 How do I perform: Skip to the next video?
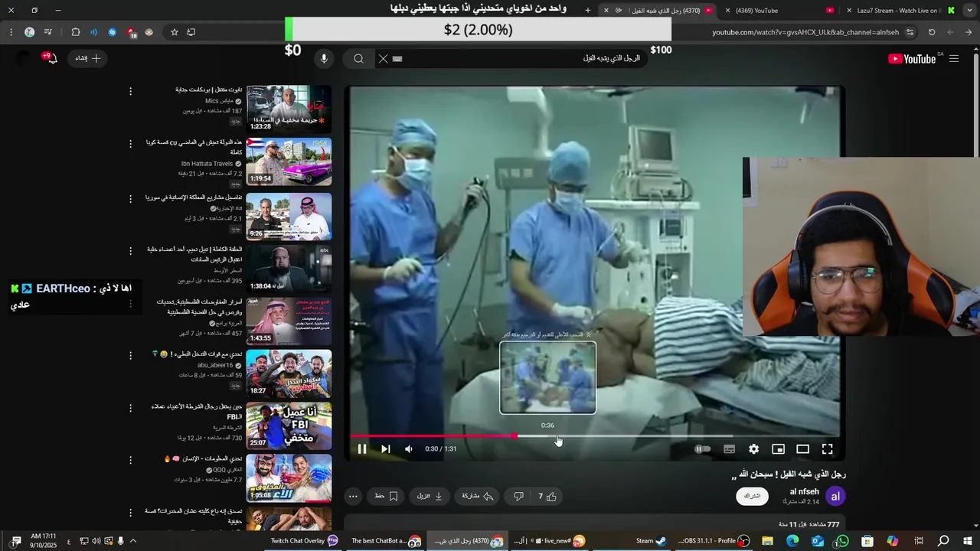point(385,449)
